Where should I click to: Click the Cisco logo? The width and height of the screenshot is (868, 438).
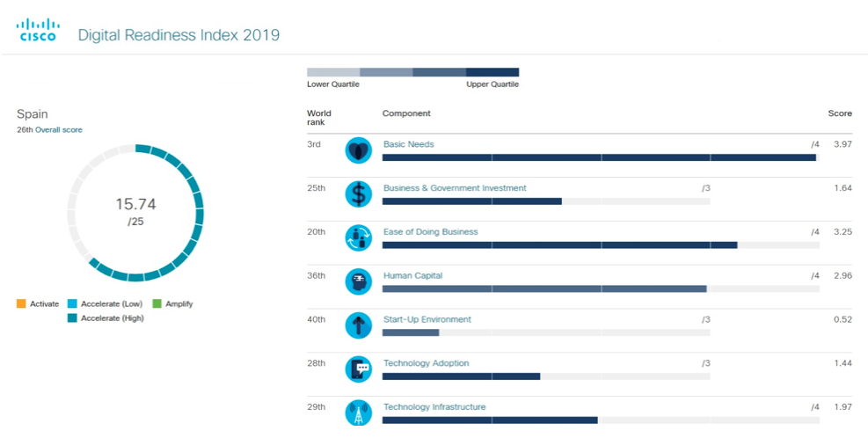click(x=38, y=30)
